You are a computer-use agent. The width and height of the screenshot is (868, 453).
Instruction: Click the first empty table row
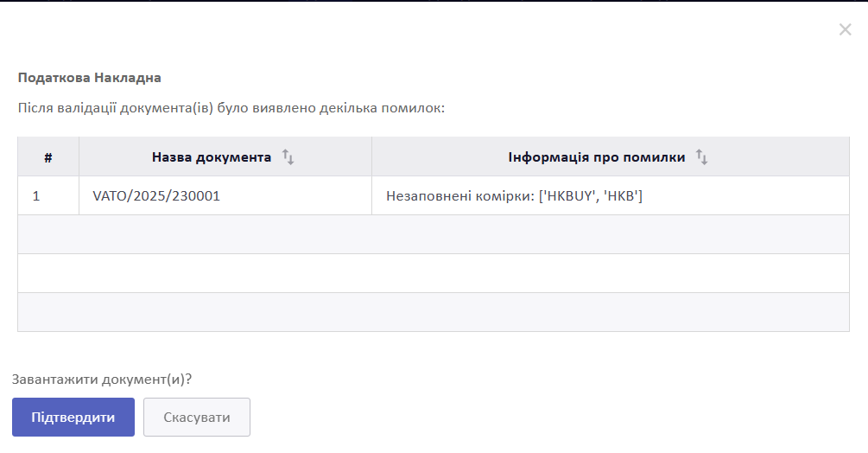point(434,234)
